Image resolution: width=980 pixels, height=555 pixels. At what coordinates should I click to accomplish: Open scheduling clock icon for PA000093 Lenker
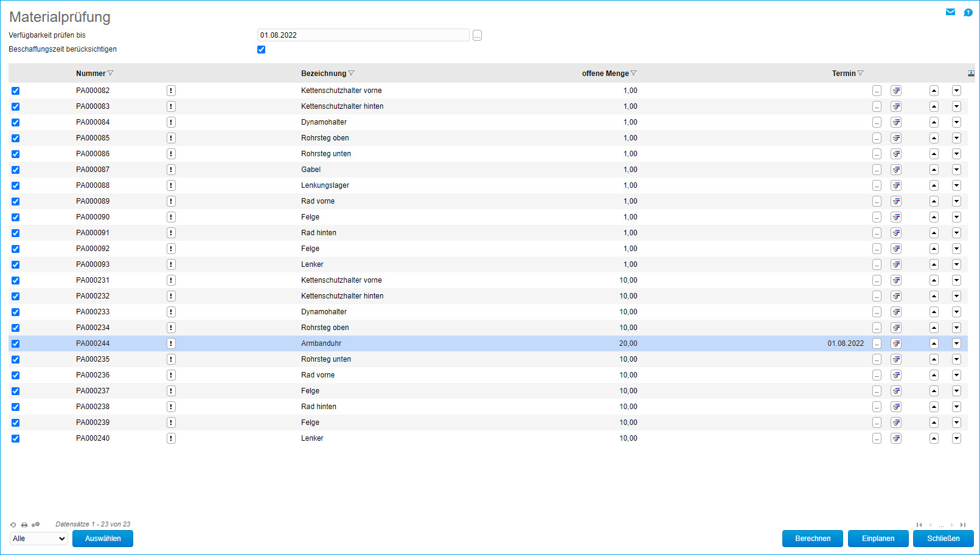[896, 264]
